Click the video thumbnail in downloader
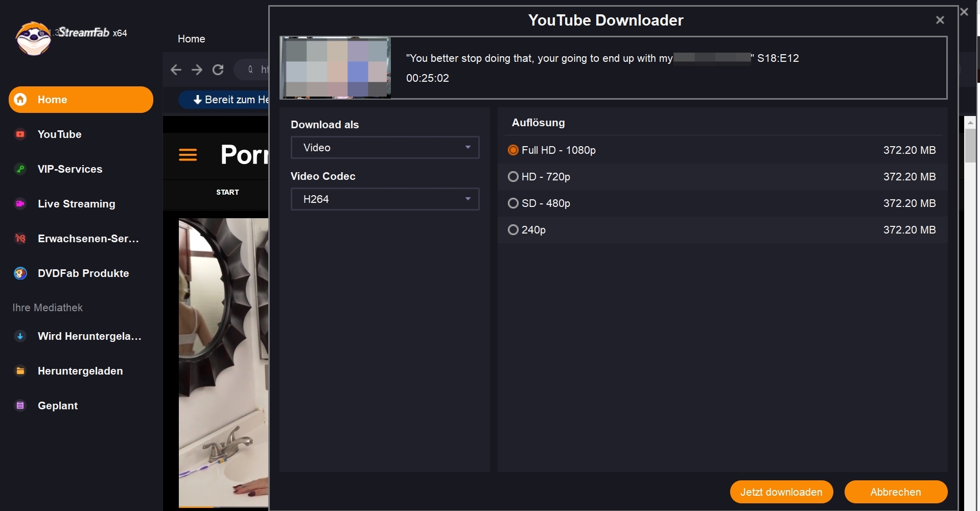The image size is (980, 511). tap(336, 67)
